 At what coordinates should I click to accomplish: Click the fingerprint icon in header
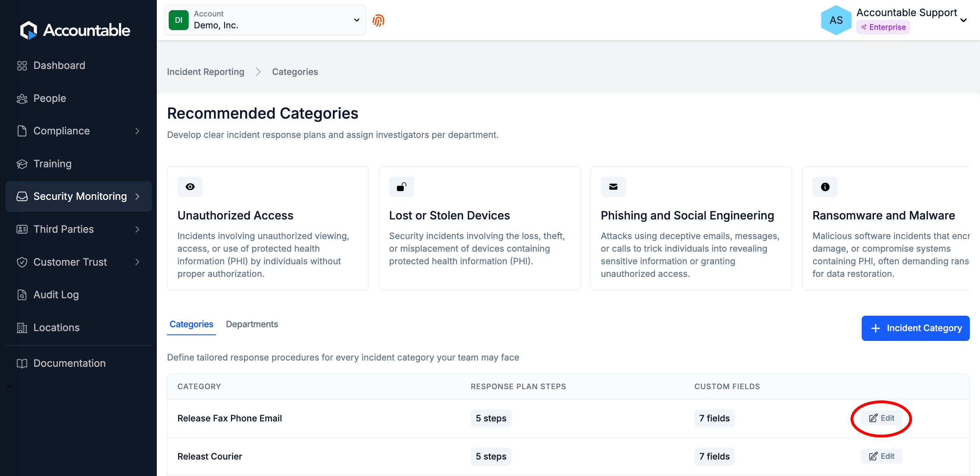(x=378, y=20)
